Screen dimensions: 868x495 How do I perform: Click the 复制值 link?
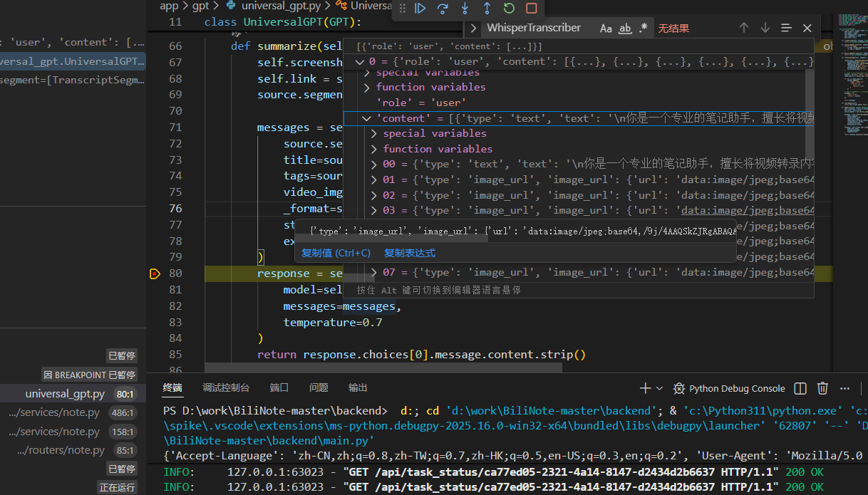pos(336,253)
